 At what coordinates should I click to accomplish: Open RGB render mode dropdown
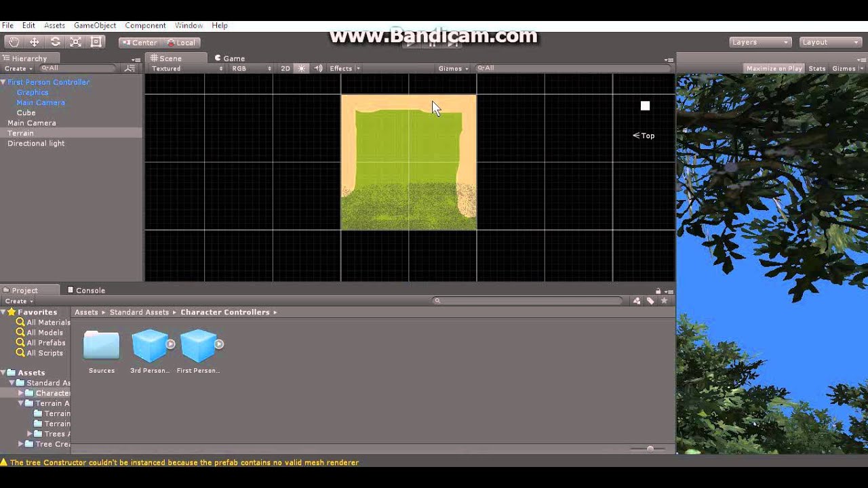click(251, 68)
